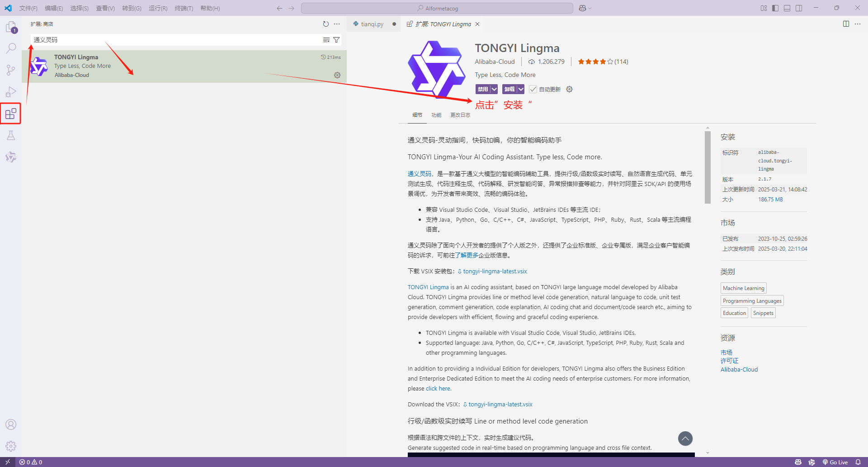Open Lingma status icon in status bar
The height and width of the screenshot is (467, 868).
811,462
